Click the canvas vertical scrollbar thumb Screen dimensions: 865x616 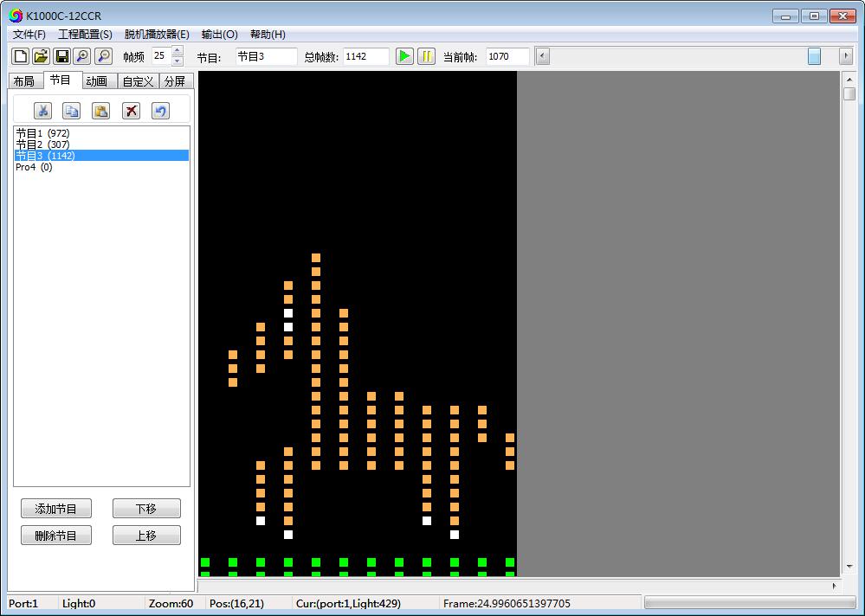(x=849, y=93)
